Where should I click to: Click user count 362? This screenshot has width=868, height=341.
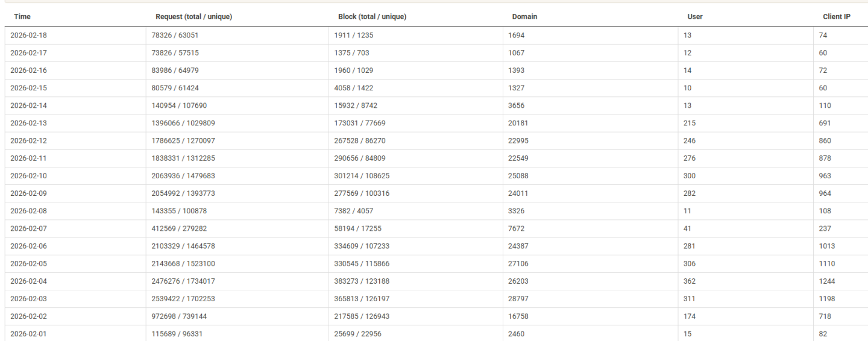click(690, 281)
